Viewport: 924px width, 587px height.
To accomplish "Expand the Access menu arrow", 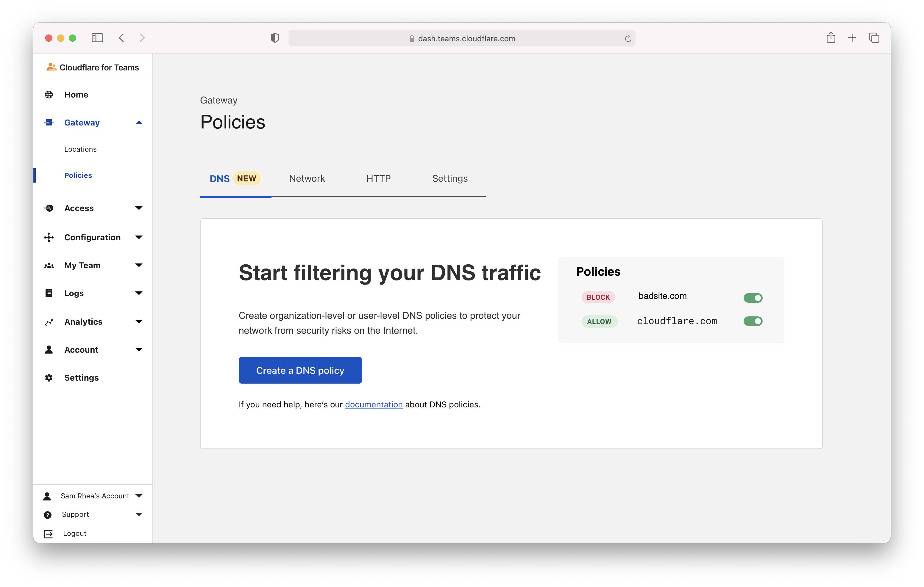I will [x=139, y=208].
